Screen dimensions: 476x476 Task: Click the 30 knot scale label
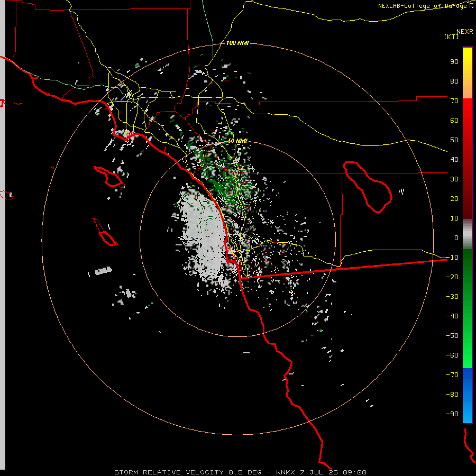pyautogui.click(x=454, y=179)
